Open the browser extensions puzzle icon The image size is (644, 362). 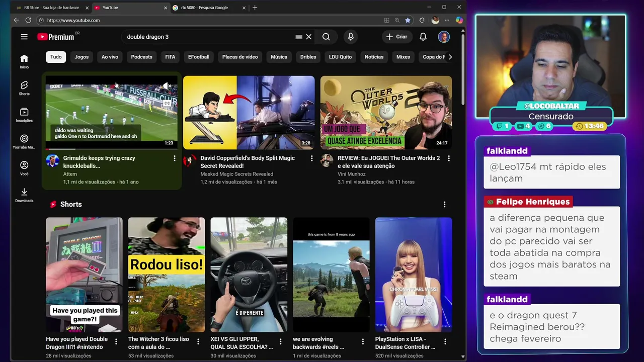click(x=422, y=20)
